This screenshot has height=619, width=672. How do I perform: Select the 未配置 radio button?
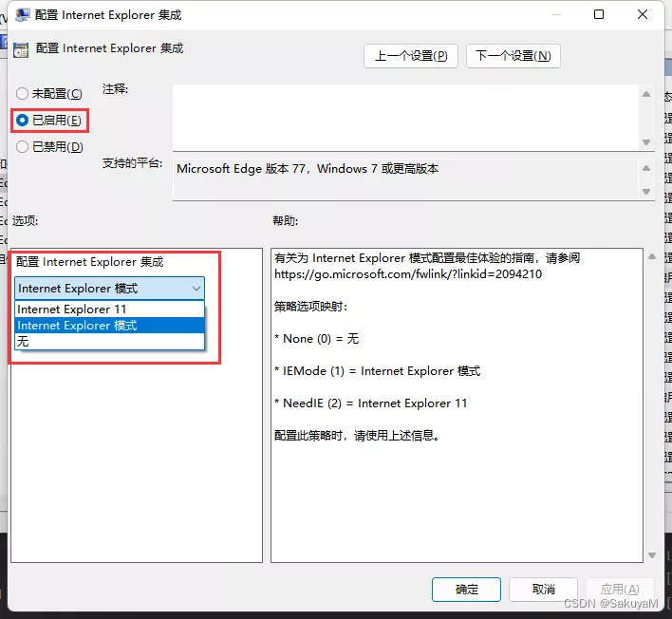pos(23,94)
